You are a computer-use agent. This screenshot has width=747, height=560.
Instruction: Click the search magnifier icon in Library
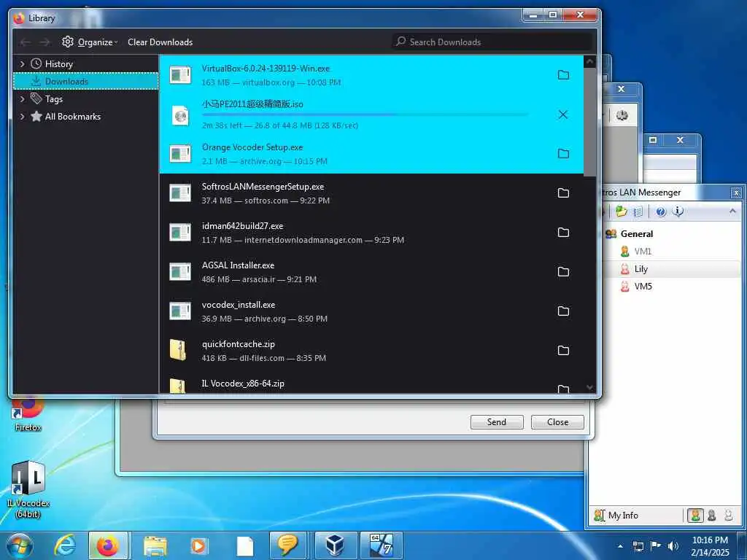pyautogui.click(x=401, y=42)
